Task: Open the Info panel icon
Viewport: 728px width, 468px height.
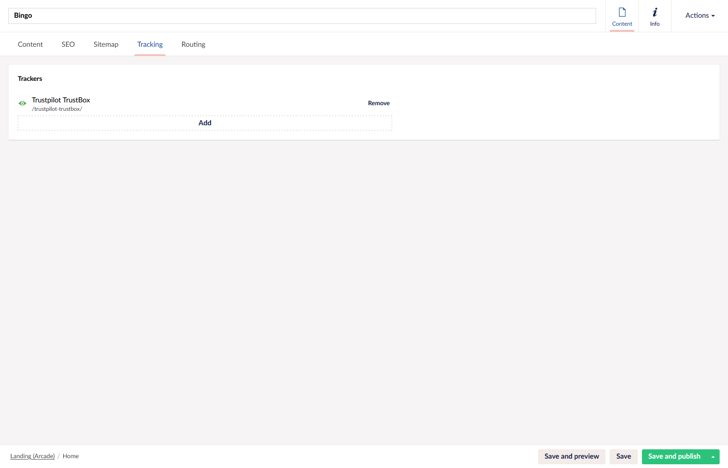Action: tap(655, 16)
